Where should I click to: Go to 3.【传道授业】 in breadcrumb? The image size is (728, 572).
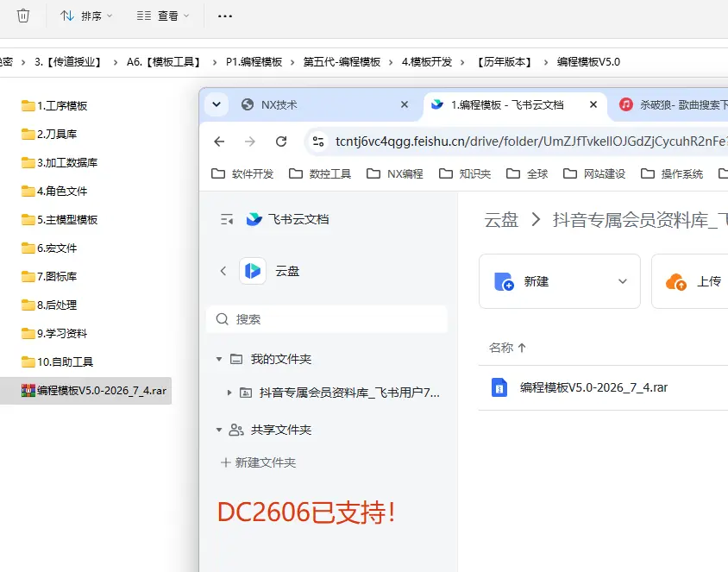68,62
